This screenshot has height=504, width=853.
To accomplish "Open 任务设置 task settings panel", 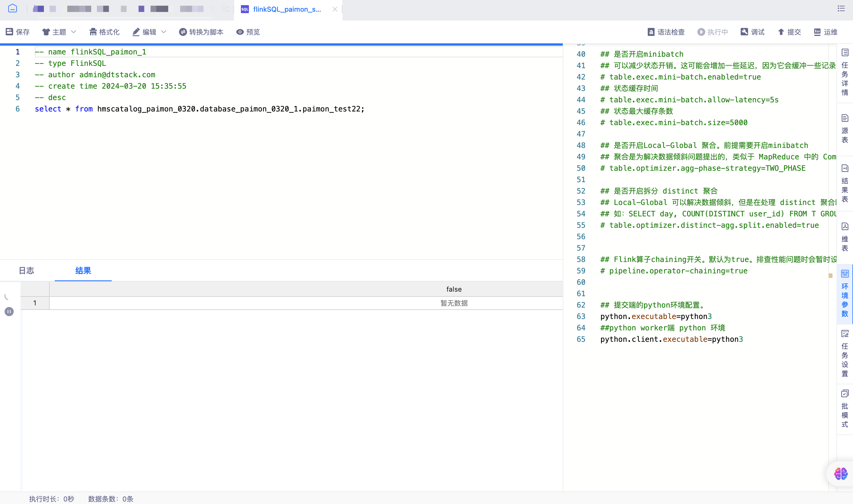I will pos(845,353).
